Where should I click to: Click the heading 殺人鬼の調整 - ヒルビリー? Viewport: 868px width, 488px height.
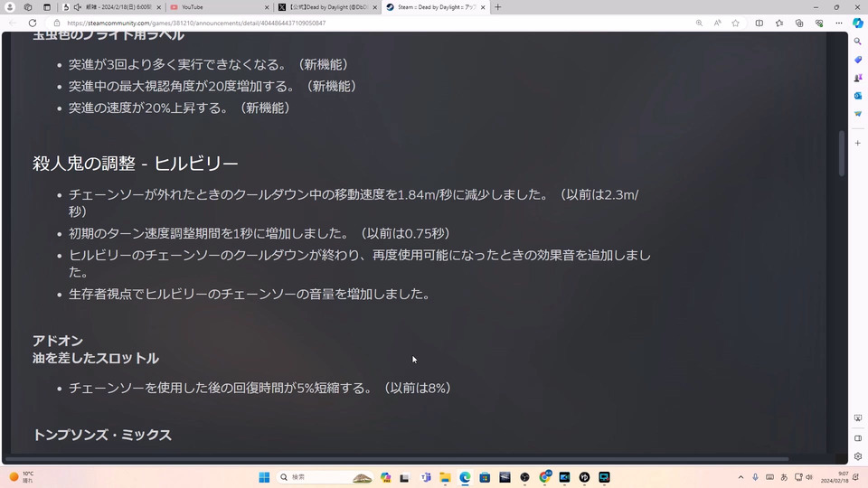click(135, 164)
